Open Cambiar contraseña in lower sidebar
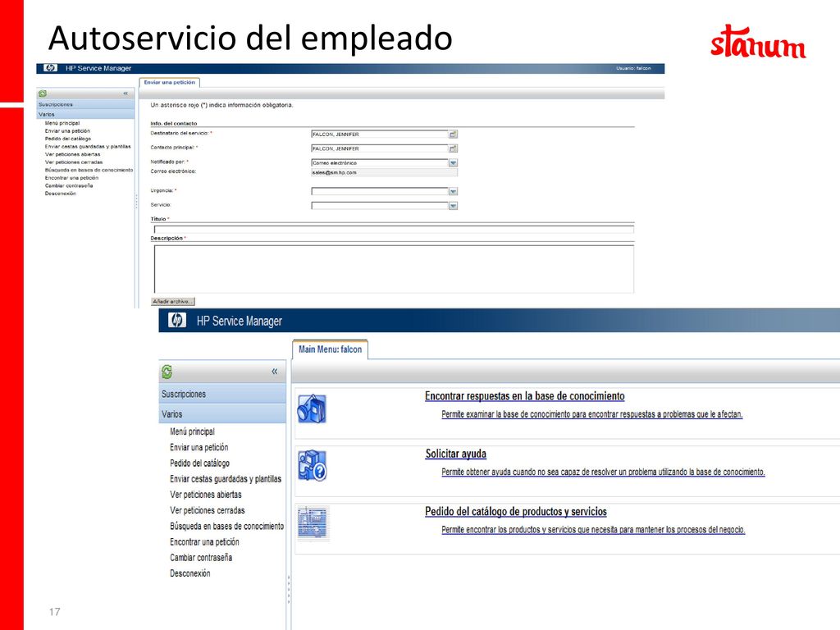Image resolution: width=840 pixels, height=630 pixels. coord(201,558)
